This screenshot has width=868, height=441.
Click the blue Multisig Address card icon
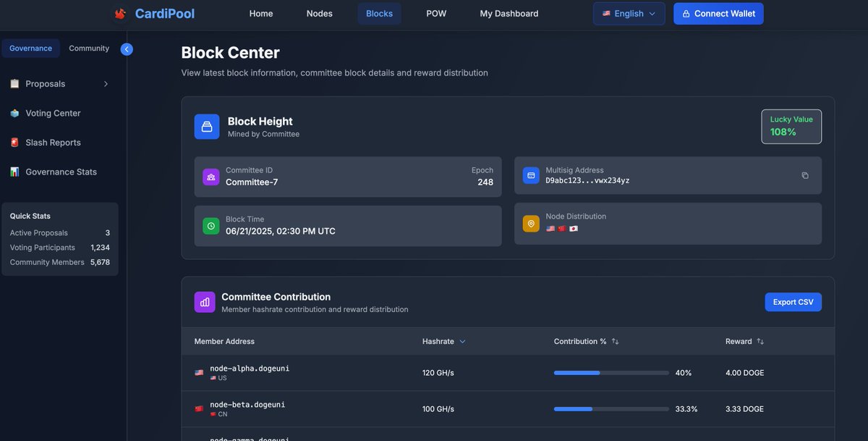pos(531,175)
